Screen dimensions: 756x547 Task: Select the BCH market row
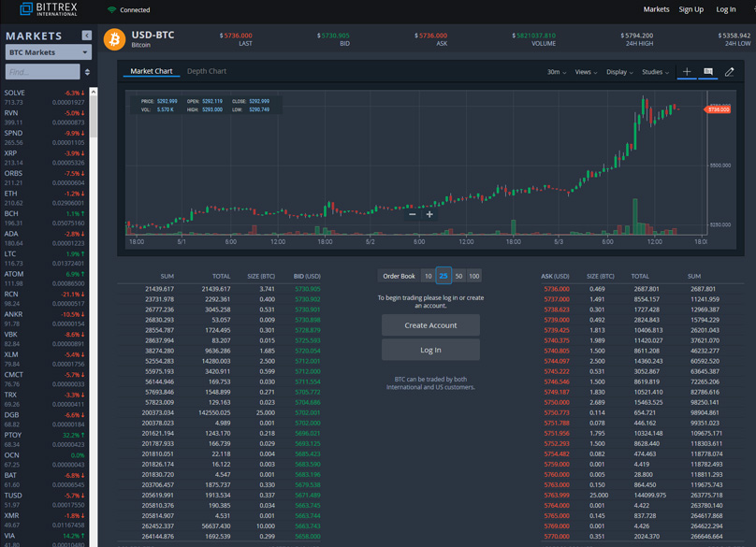(44, 218)
